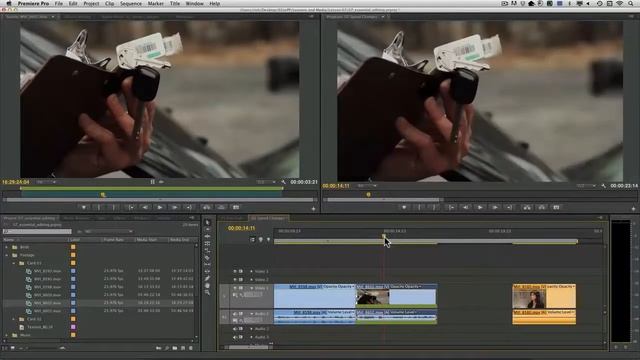Screen dimensions: 640x360
Task: Expand Video 2 track disclosure triangle
Action: [251, 280]
